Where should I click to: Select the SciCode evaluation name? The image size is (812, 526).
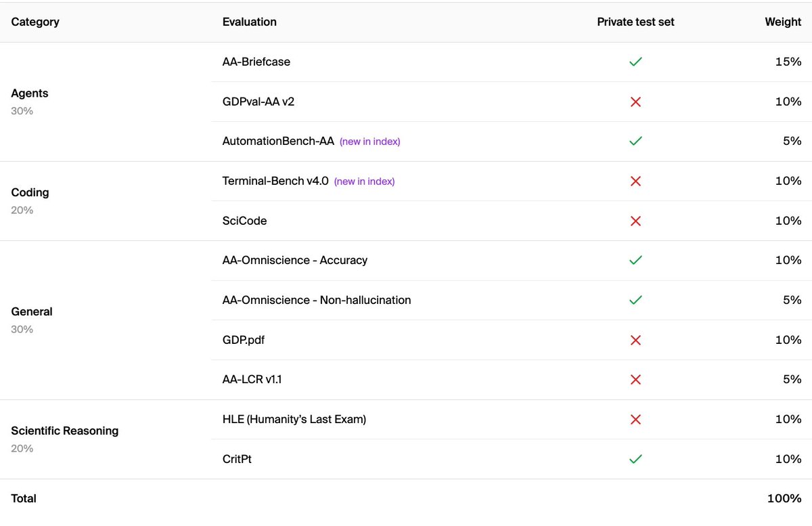(x=244, y=221)
